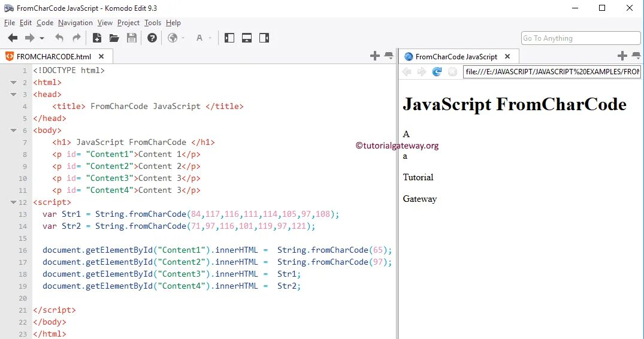The image size is (644, 339).
Task: Click the HTML5 file icon on tab
Action: 9,57
